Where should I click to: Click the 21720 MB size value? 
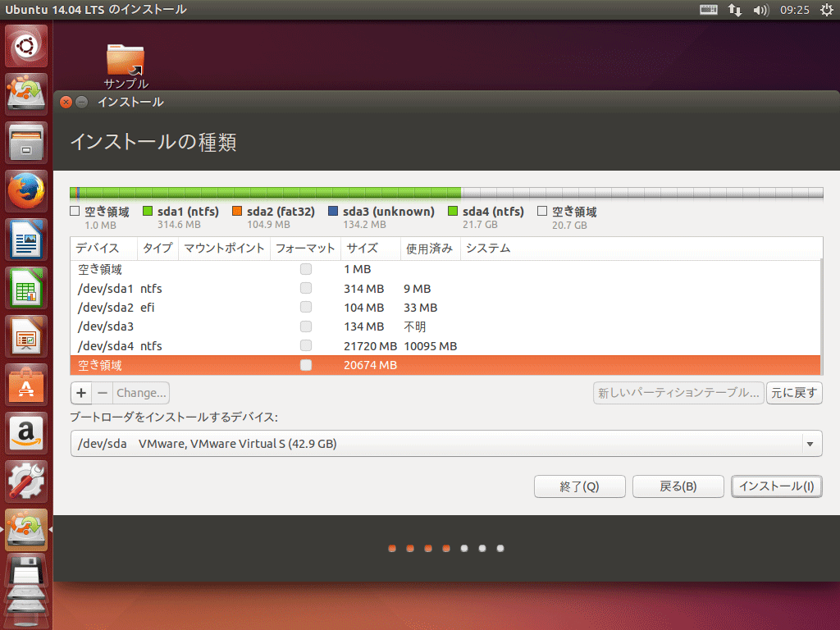pyautogui.click(x=370, y=346)
